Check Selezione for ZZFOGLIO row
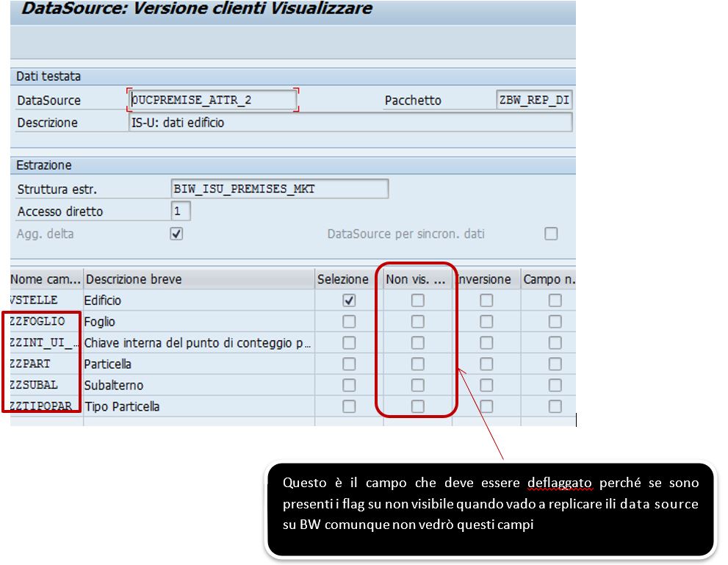 (x=349, y=322)
